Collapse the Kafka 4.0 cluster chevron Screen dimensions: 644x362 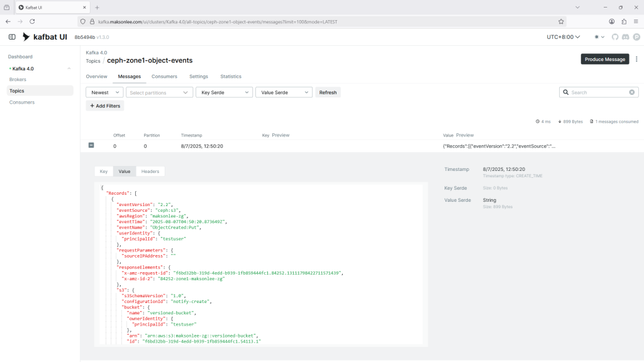click(x=69, y=69)
